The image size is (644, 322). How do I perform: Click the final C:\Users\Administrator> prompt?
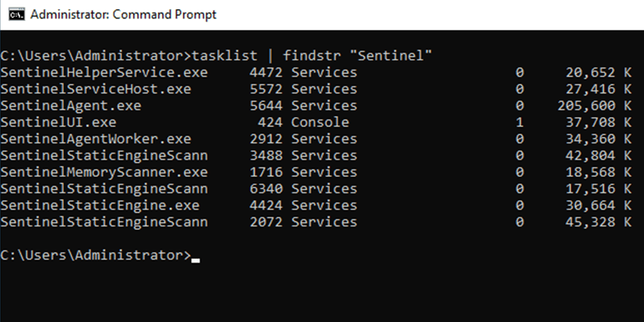[96, 255]
